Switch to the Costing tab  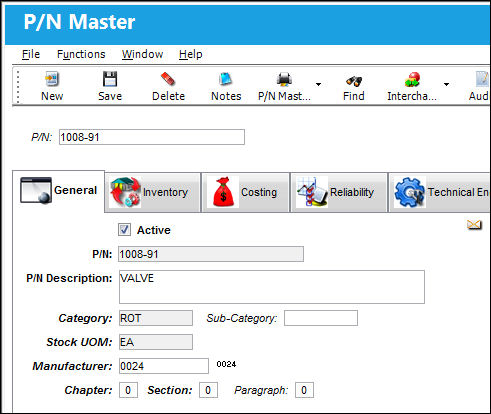(246, 192)
